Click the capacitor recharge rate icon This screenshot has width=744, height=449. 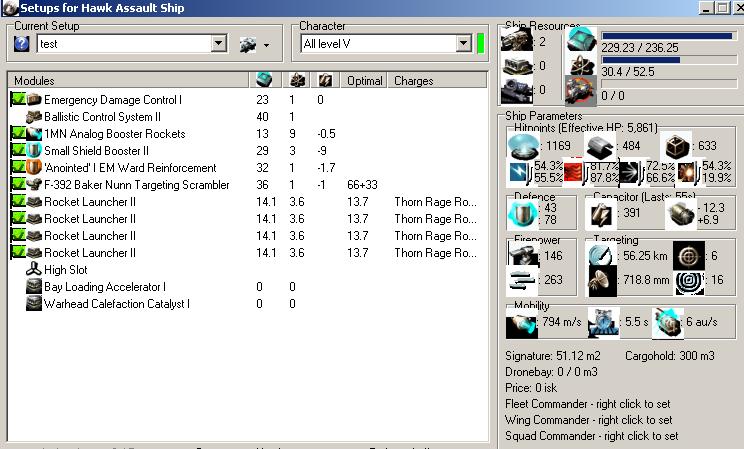coord(680,214)
